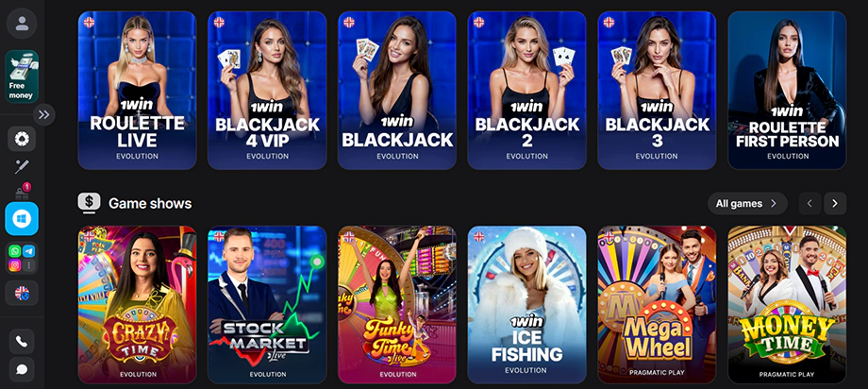Screen dimensions: 868x389
Task: Open the cricket bat sports icon
Action: coord(22,166)
